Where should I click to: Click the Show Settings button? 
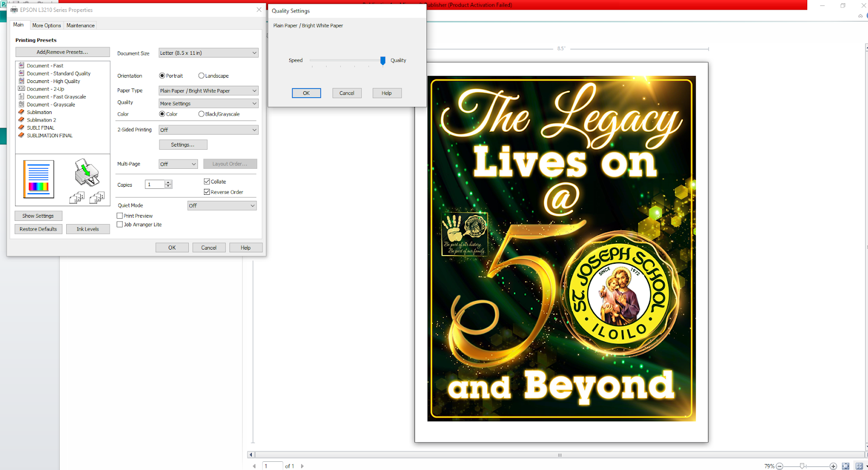[x=38, y=216]
